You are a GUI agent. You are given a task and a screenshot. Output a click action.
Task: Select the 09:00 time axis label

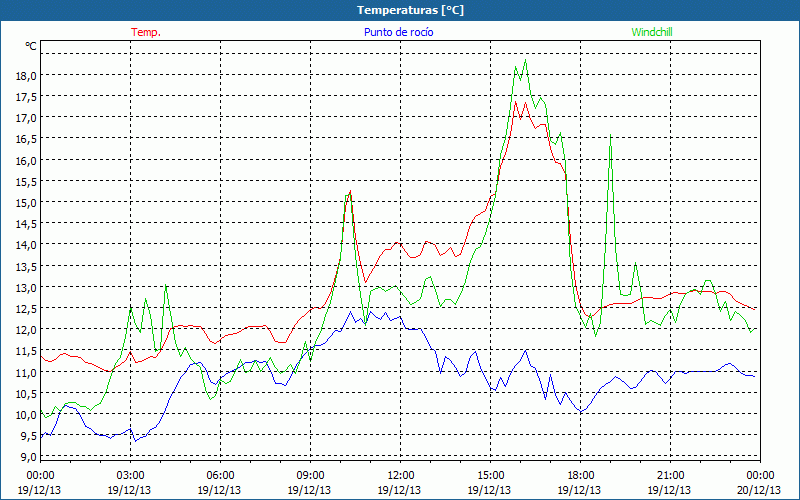pyautogui.click(x=310, y=475)
